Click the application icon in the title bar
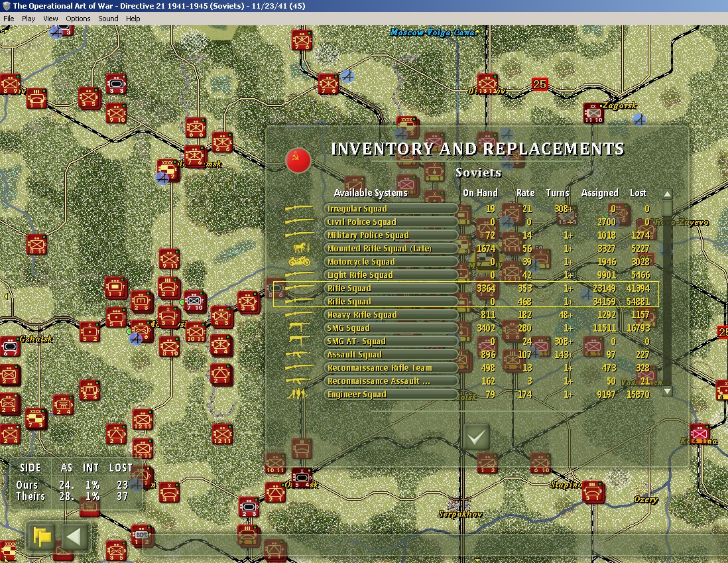728x563 pixels. 6,6
